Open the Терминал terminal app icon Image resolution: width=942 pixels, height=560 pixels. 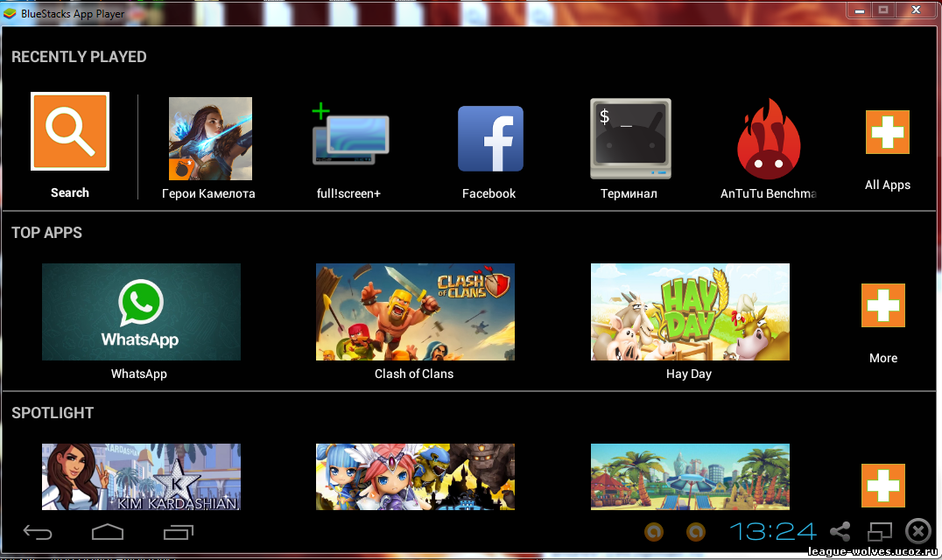click(x=630, y=138)
